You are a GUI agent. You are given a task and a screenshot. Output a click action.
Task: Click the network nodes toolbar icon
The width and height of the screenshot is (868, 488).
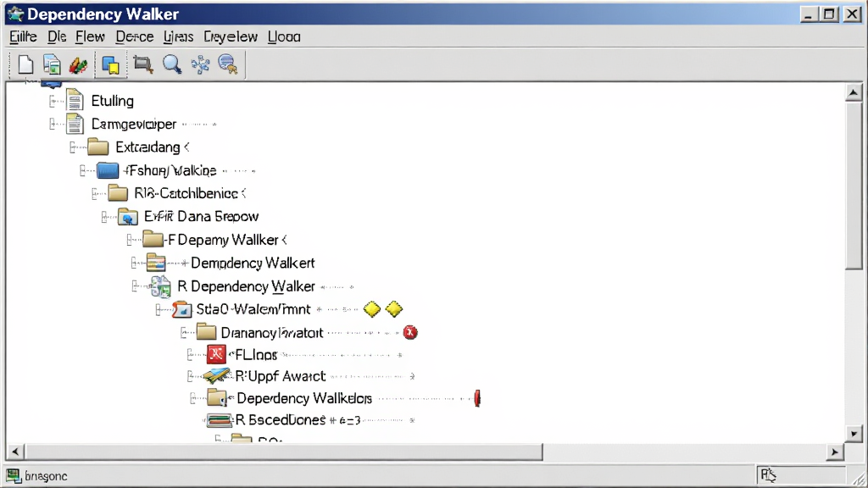pyautogui.click(x=200, y=64)
